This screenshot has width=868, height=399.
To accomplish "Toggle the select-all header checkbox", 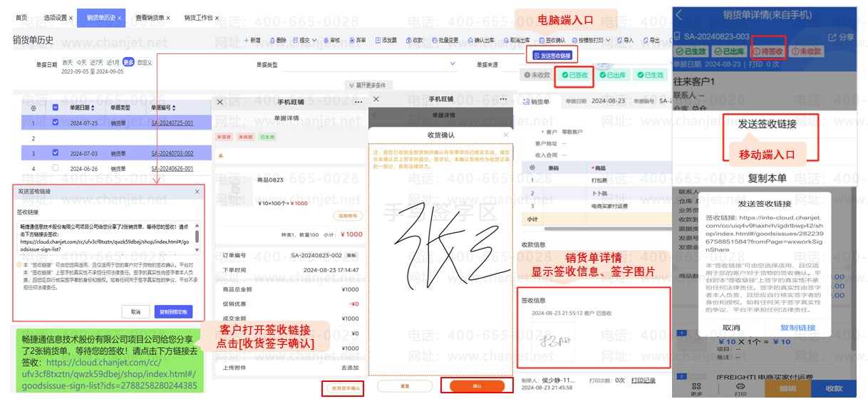I will [x=56, y=108].
